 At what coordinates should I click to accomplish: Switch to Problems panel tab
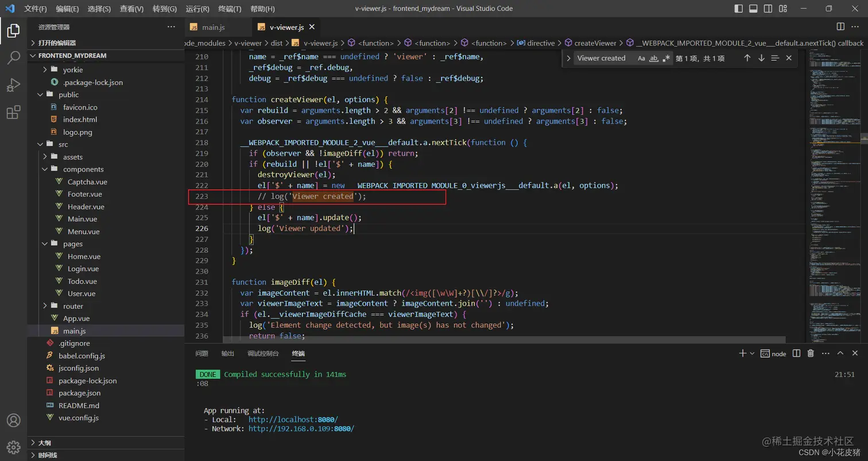[201, 354]
